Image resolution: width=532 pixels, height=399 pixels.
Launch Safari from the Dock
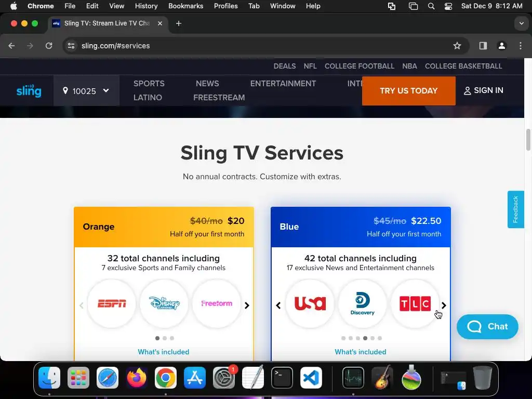(x=108, y=378)
